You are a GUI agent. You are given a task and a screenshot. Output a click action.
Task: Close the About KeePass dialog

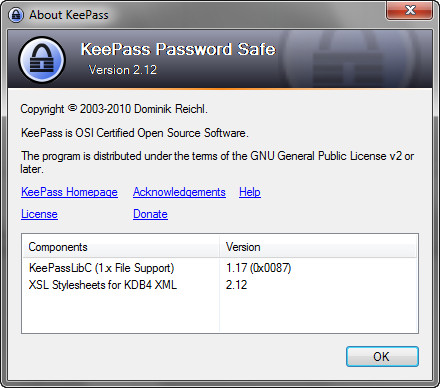(x=410, y=10)
